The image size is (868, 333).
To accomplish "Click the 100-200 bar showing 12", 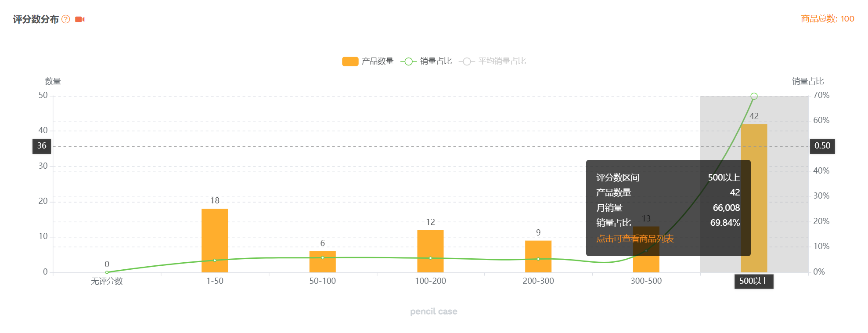I will point(430,251).
